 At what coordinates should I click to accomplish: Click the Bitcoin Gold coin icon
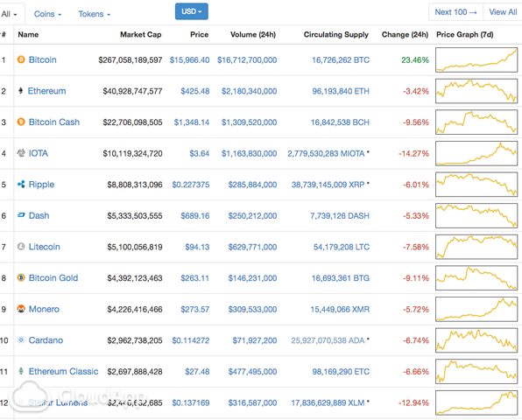21,277
